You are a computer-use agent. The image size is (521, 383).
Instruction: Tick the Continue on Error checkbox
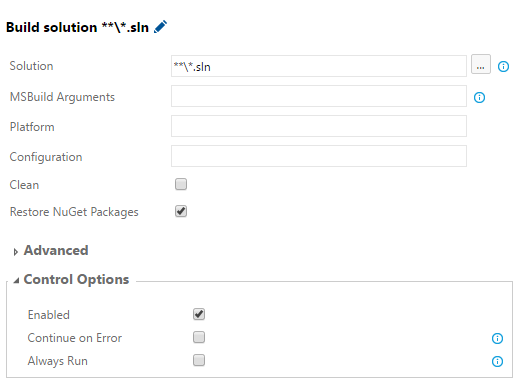[x=199, y=337]
